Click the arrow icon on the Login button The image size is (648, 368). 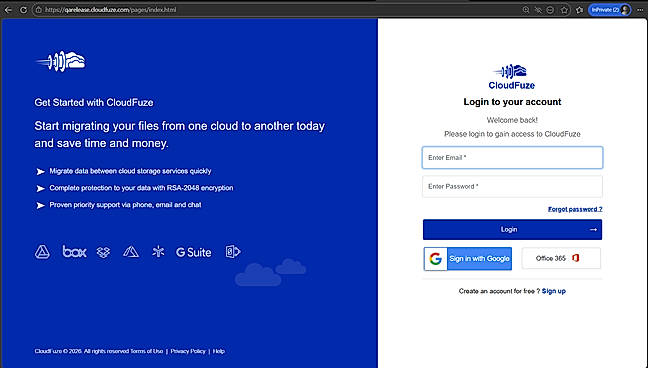[593, 229]
